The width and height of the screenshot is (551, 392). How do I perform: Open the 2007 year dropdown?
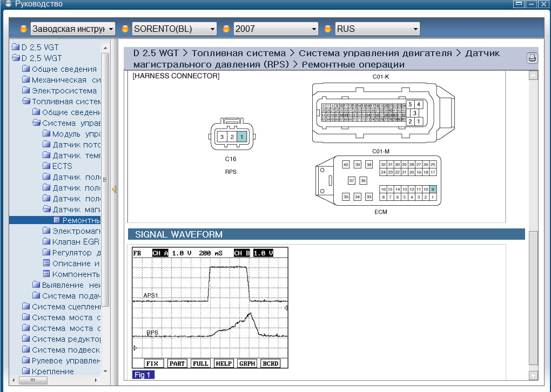click(275, 29)
